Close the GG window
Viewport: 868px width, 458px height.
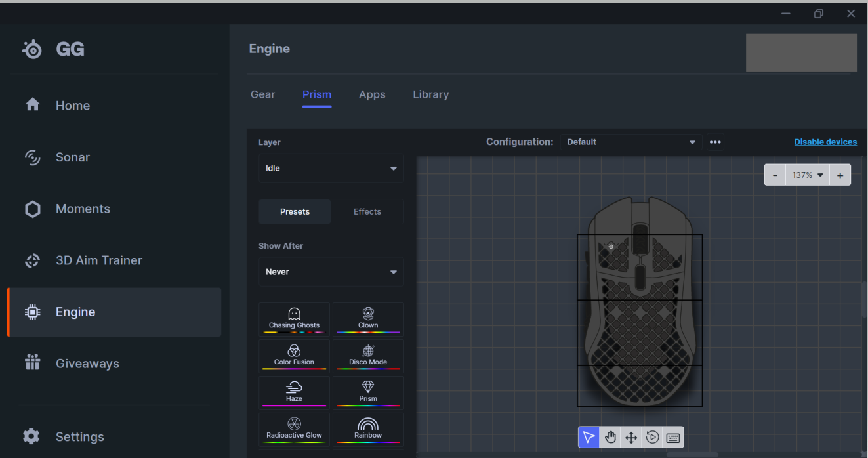(851, 14)
